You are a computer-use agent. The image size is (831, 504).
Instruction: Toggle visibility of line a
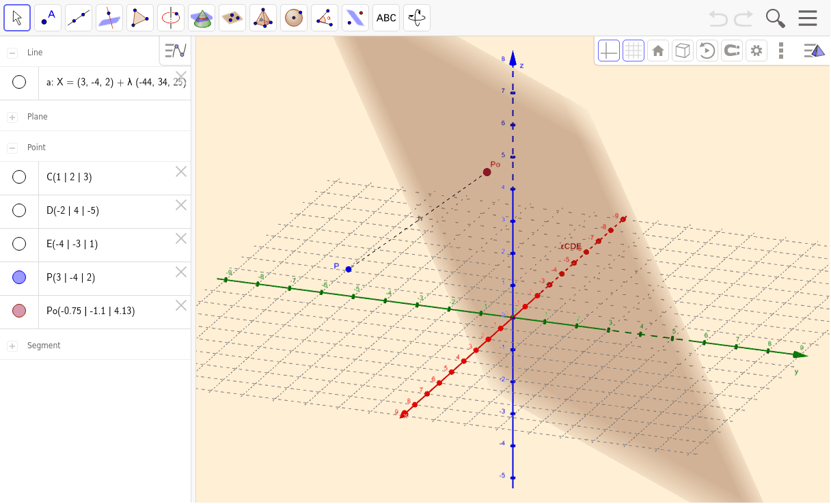(19, 82)
